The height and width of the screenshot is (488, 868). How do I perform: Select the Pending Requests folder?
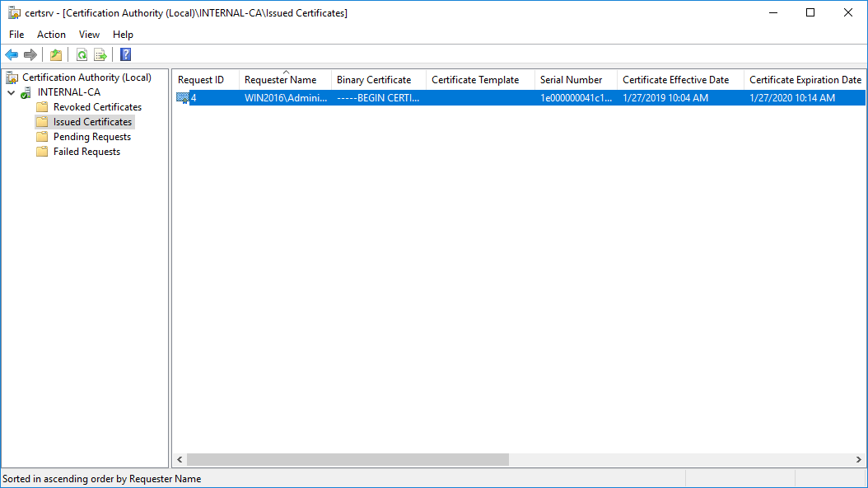pyautogui.click(x=91, y=137)
